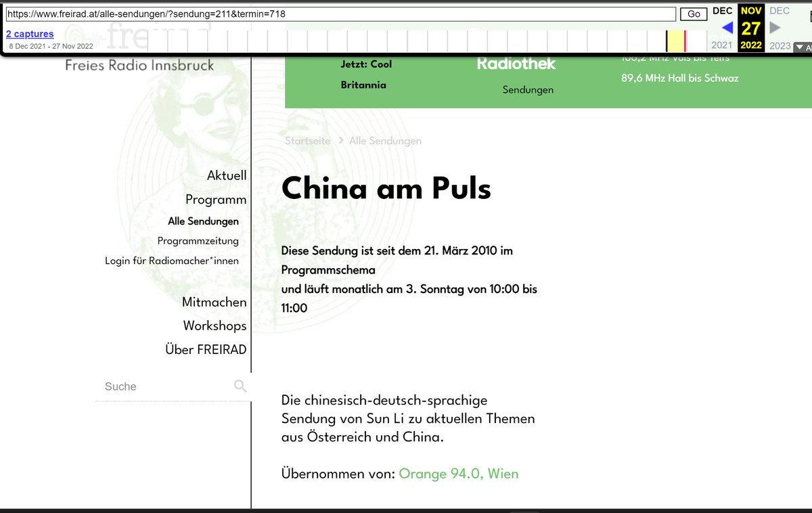Viewport: 812px width, 513px height.
Task: Click the Go button in Wayback toolbar
Action: (694, 14)
